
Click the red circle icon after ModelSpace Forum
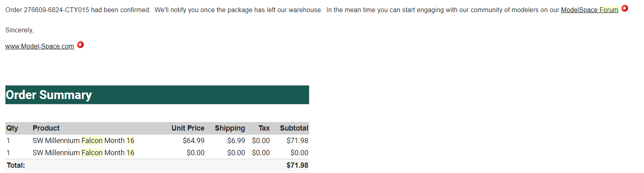(625, 8)
